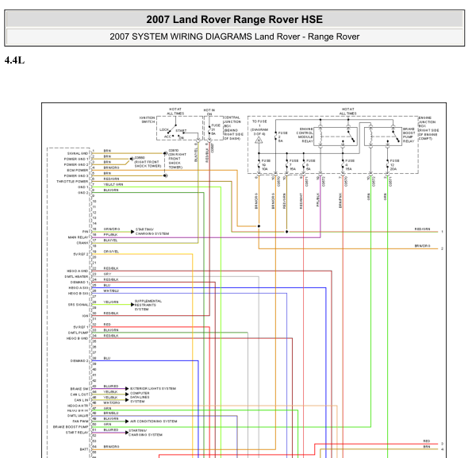Screen dimensions: 476x458
Task: Click the 'DEMAND 2' pin label
Action: 79,361
